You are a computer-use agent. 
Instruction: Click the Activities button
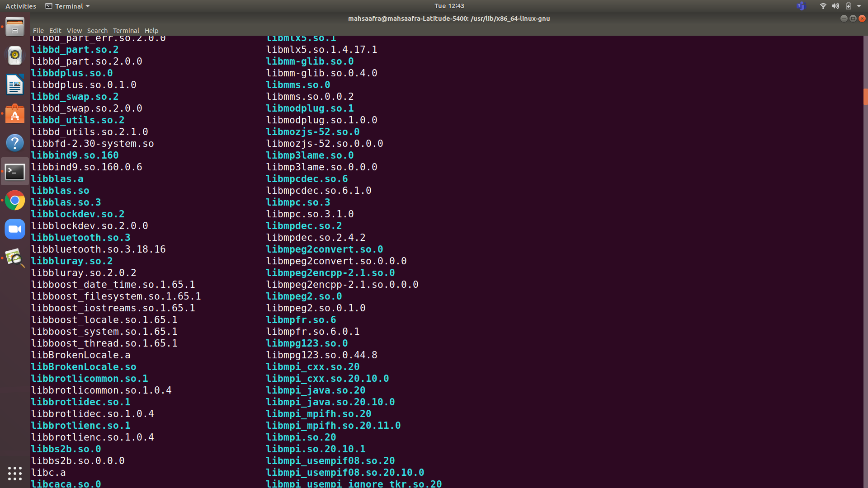pyautogui.click(x=21, y=6)
